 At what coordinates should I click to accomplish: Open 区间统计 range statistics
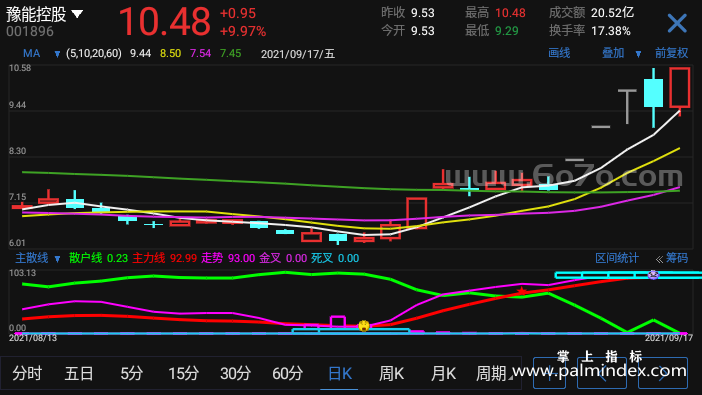tap(616, 258)
